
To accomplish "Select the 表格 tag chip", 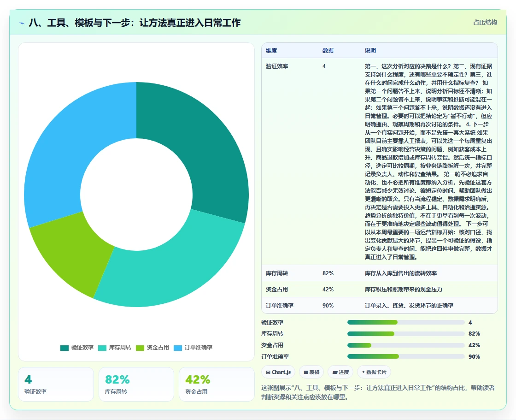I will [x=311, y=372].
